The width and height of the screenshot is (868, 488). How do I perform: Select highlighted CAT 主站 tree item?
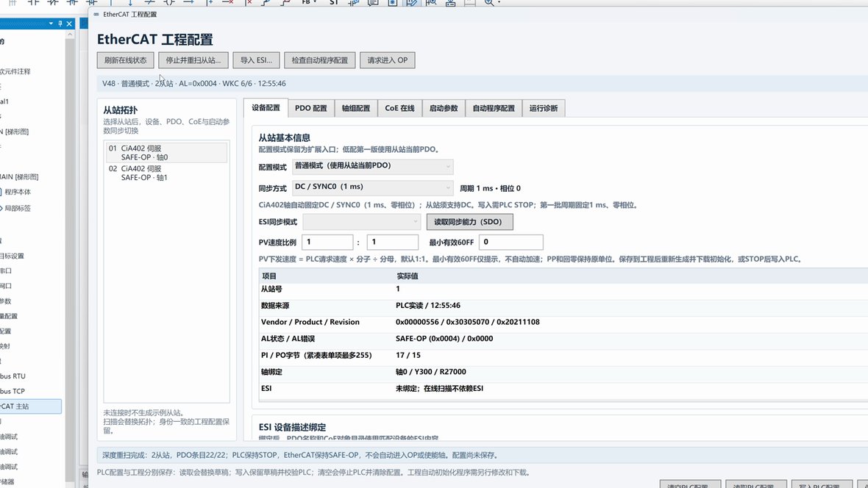(30, 406)
